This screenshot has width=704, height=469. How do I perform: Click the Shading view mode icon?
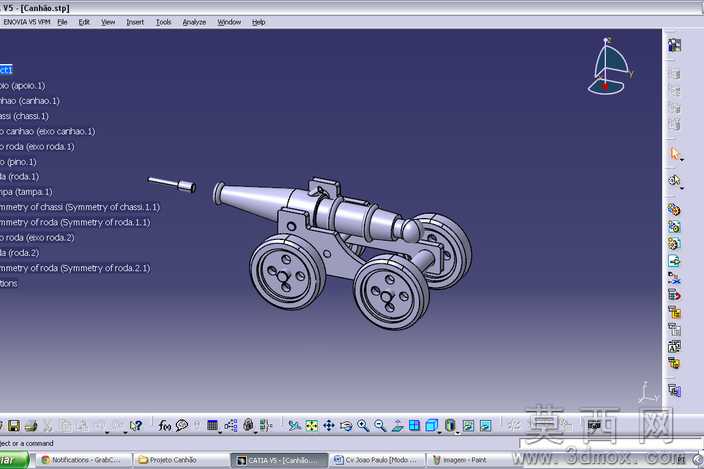tap(450, 425)
